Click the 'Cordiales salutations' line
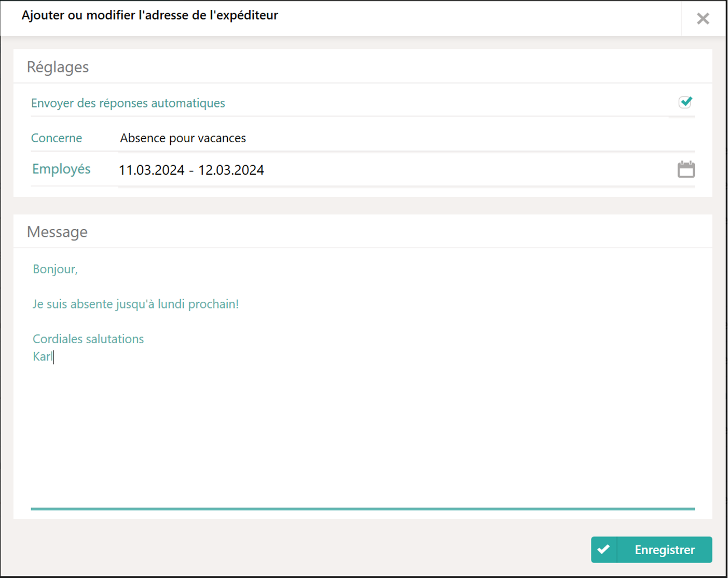 click(x=88, y=339)
